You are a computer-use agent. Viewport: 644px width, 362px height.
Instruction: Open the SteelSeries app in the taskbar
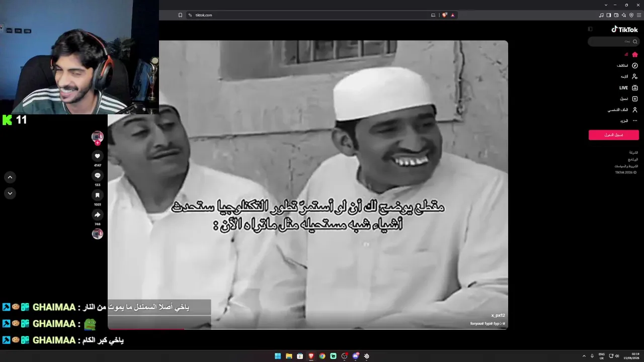click(367, 356)
